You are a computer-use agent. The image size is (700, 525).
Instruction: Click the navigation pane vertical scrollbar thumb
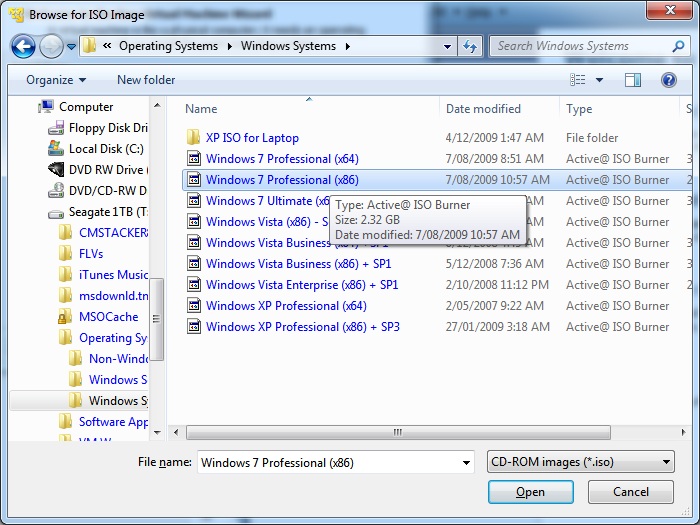click(x=156, y=319)
